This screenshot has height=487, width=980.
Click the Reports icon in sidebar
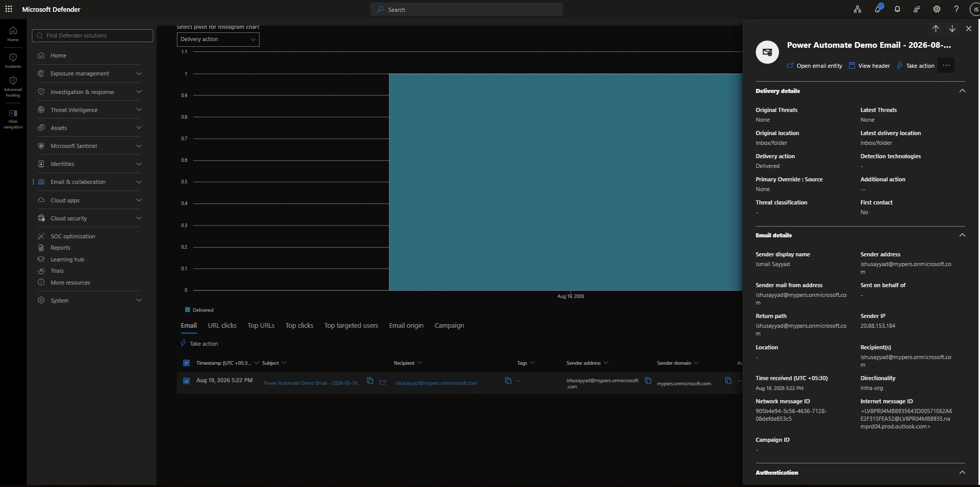click(41, 248)
